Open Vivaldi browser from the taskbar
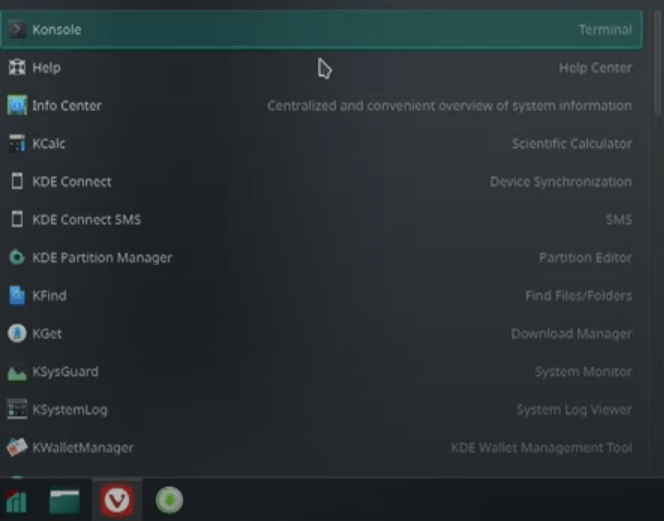664x521 pixels. [x=117, y=500]
